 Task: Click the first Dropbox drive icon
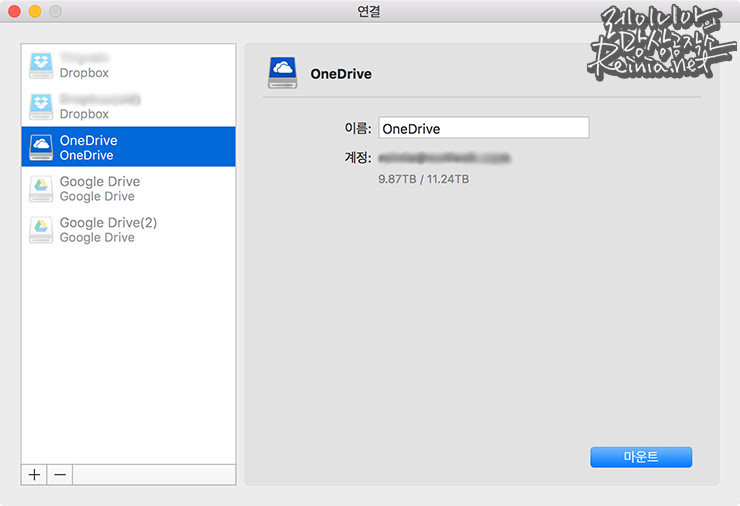click(41, 65)
